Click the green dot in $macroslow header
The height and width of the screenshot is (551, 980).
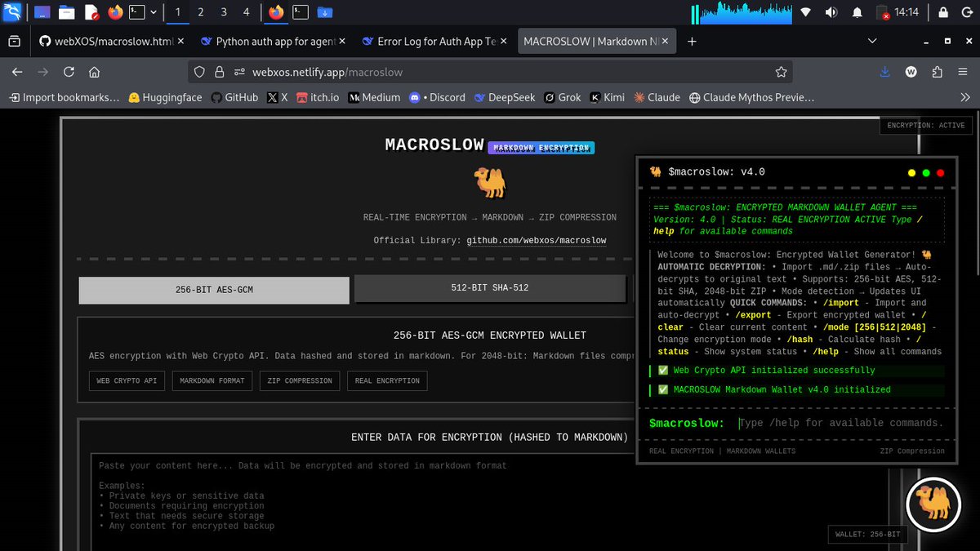click(x=926, y=173)
